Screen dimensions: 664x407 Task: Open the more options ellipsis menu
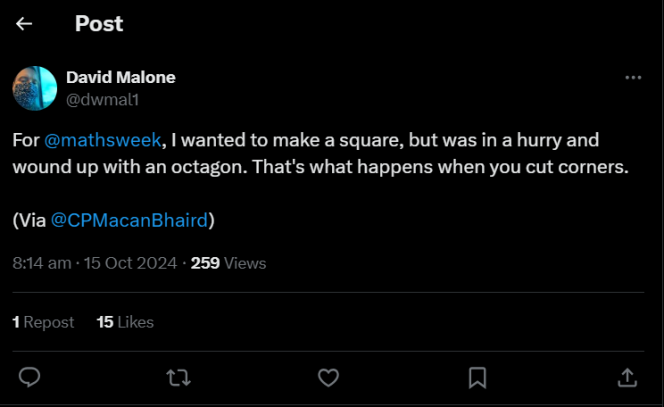[632, 77]
